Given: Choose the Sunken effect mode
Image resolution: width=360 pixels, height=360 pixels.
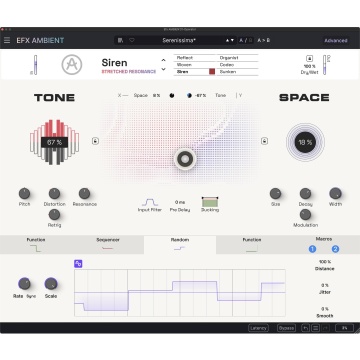Looking at the screenshot, I should tap(238, 72).
